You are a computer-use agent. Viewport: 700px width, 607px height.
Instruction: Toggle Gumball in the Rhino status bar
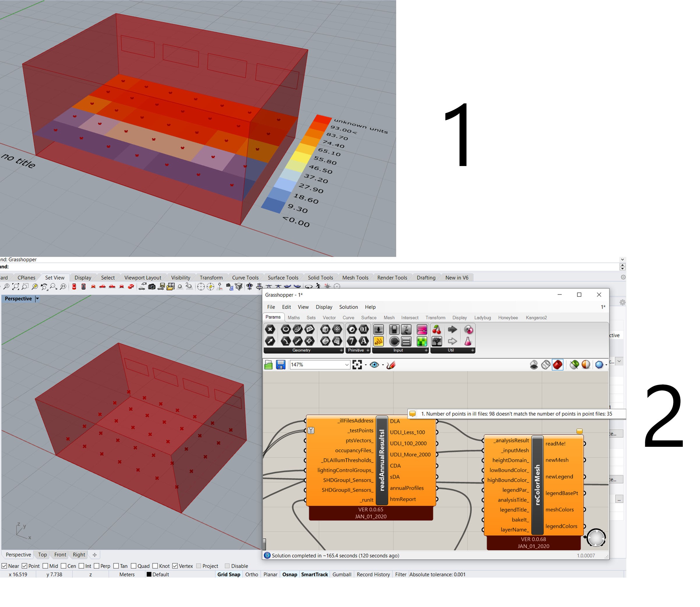tap(342, 575)
